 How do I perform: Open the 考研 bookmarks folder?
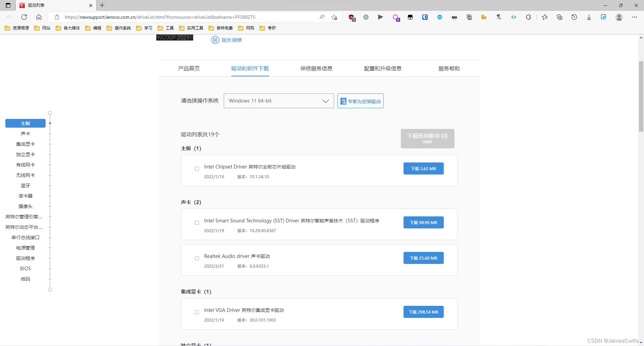268,28
